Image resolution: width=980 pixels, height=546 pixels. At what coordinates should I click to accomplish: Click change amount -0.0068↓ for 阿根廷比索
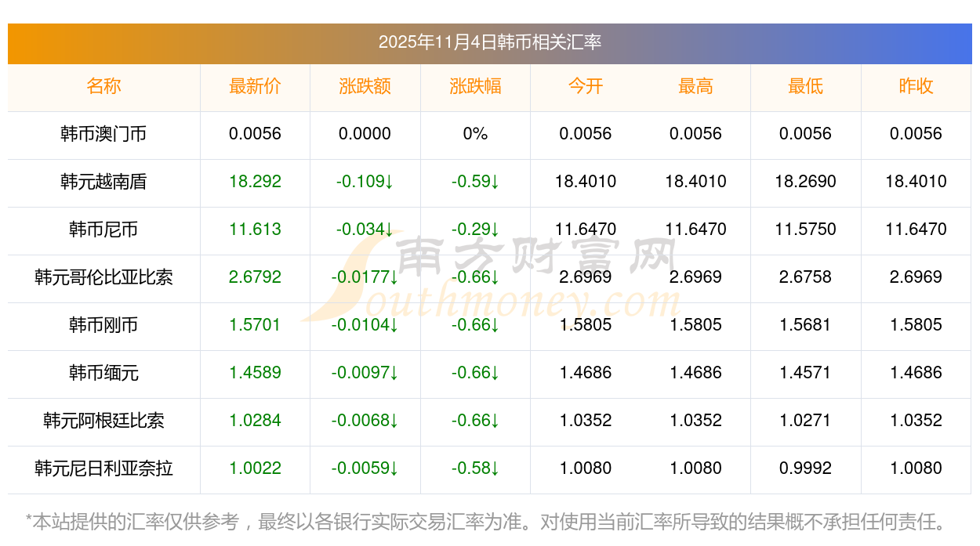pyautogui.click(x=365, y=421)
